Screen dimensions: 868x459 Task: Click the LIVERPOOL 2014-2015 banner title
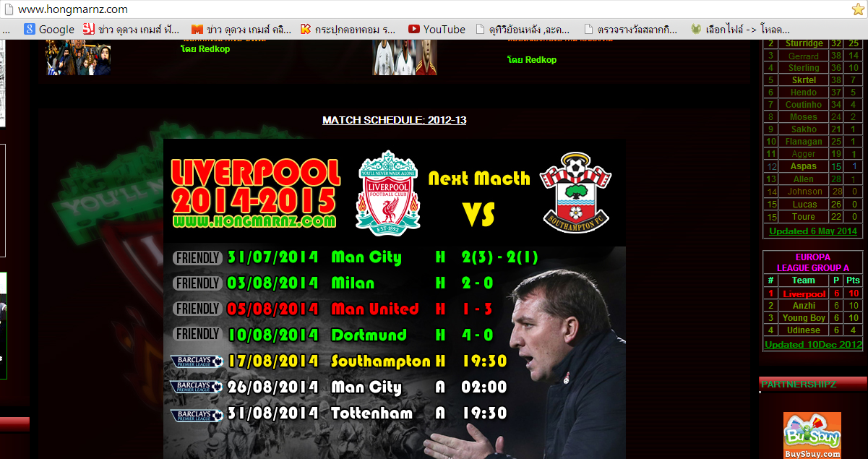(254, 186)
